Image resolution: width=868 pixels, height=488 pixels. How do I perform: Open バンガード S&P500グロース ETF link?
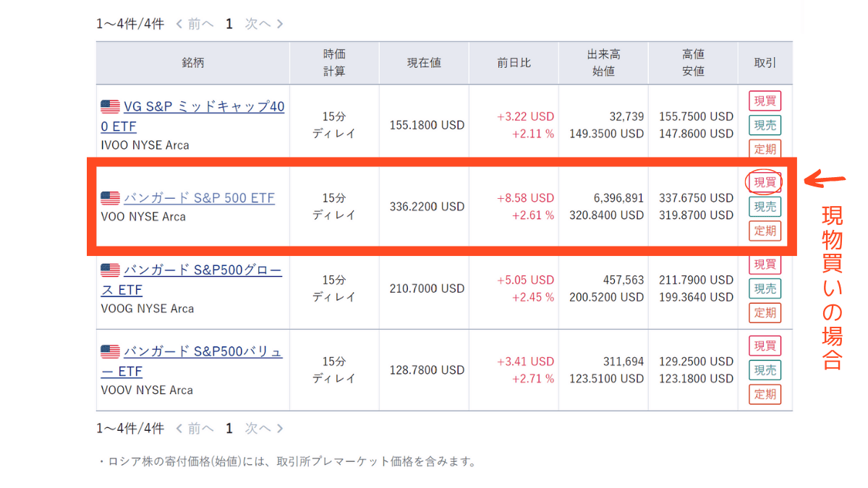pos(203,270)
